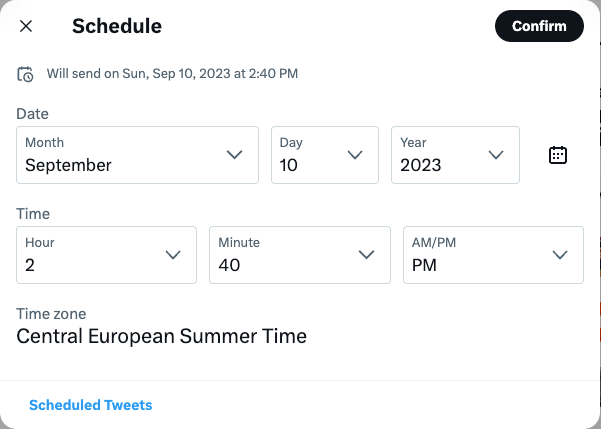Click the chevron arrow in the Day field

click(x=355, y=155)
